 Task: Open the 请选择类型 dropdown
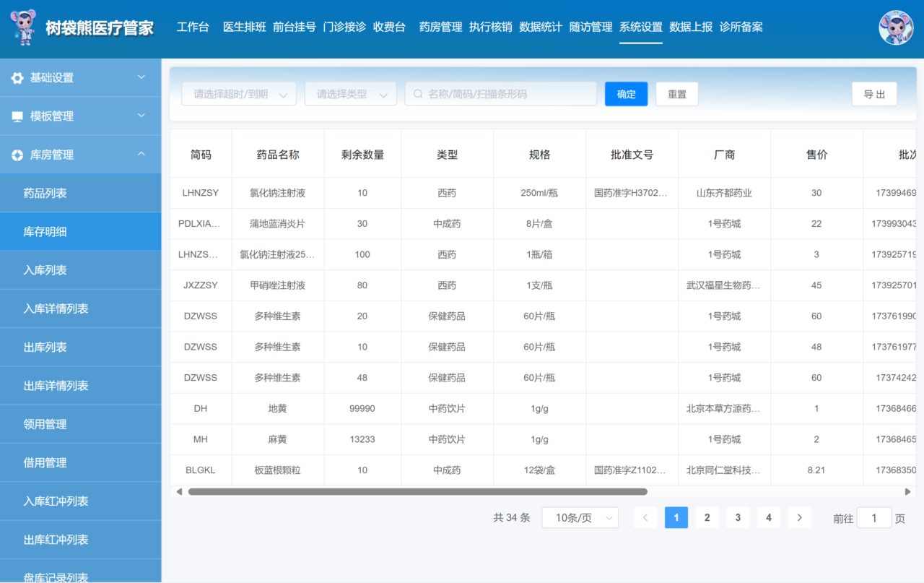click(351, 94)
